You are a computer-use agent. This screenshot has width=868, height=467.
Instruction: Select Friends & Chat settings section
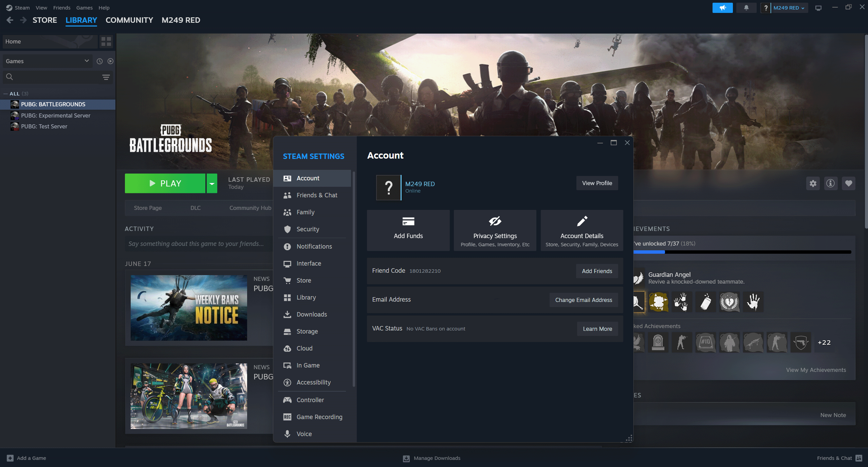[312, 195]
